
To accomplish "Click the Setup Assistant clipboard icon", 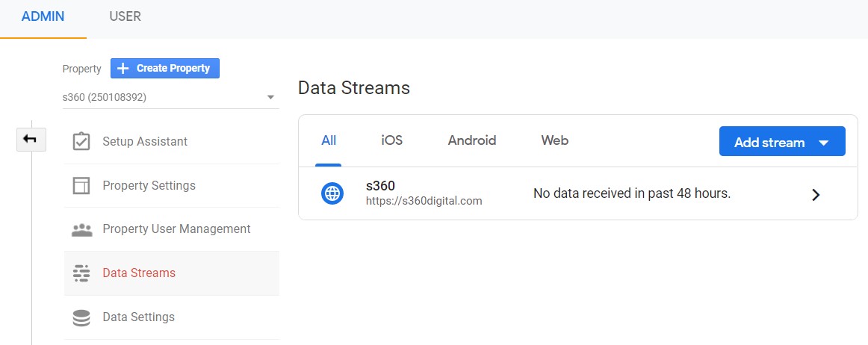I will coord(81,141).
